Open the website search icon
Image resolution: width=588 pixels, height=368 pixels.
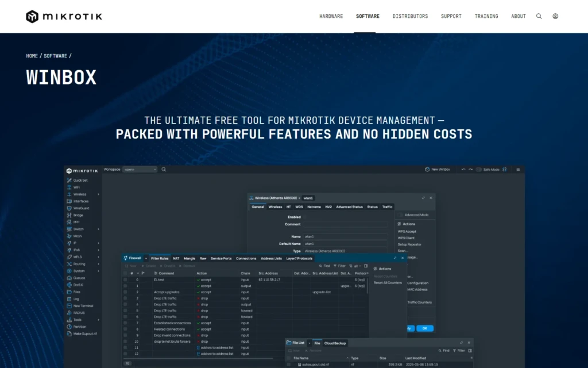click(539, 16)
